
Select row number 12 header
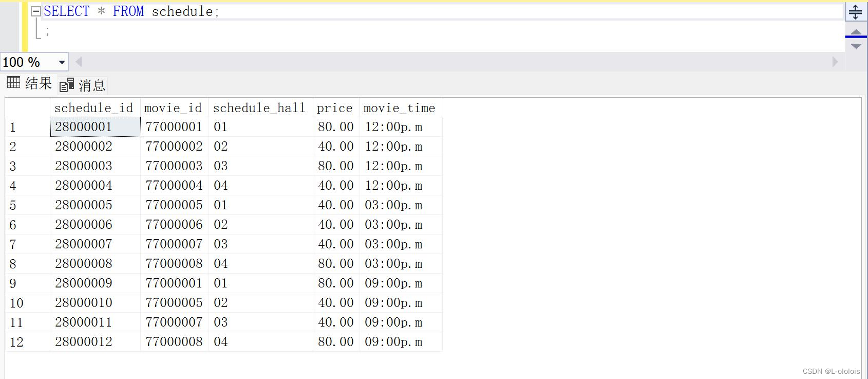click(x=28, y=342)
